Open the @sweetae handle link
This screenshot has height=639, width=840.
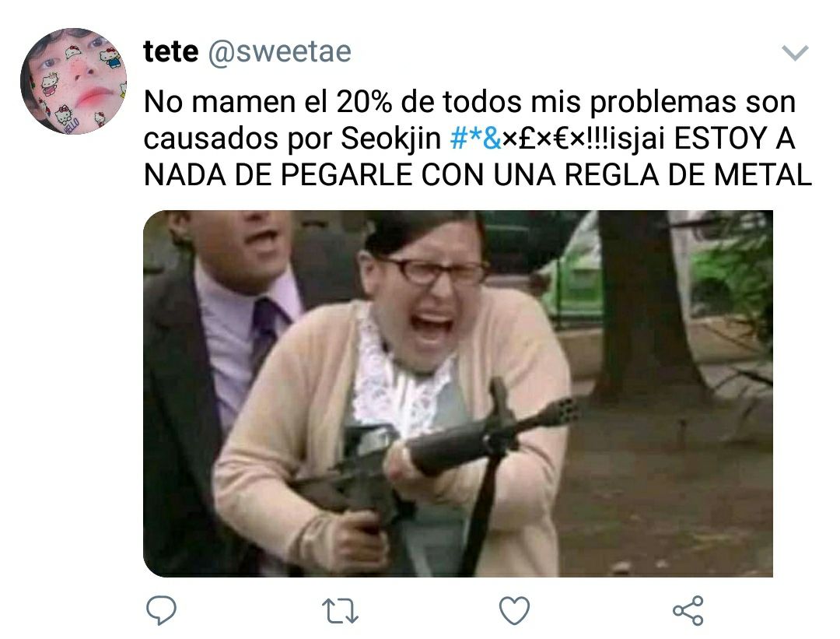point(280,52)
